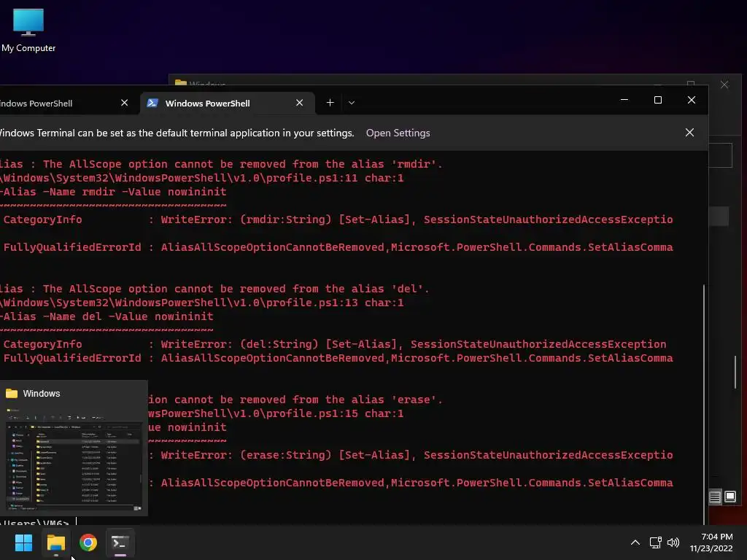Click text 'Set-Alias -Name rmdir -Value nowininit'
This screenshot has height=560, width=747.
[113, 192]
